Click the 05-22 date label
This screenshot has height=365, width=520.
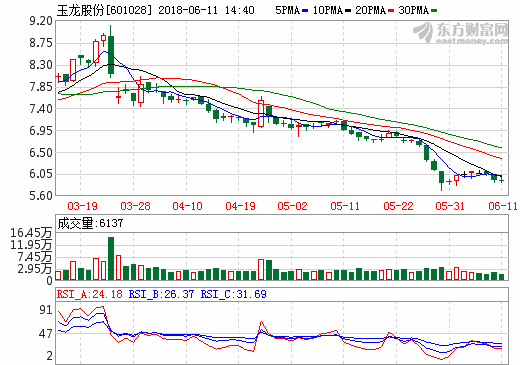coord(398,206)
